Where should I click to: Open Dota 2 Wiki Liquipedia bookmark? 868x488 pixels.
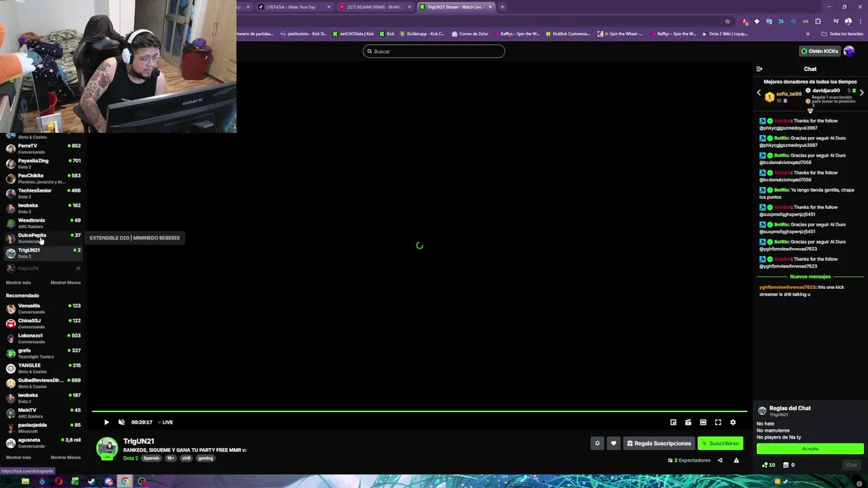tap(725, 34)
